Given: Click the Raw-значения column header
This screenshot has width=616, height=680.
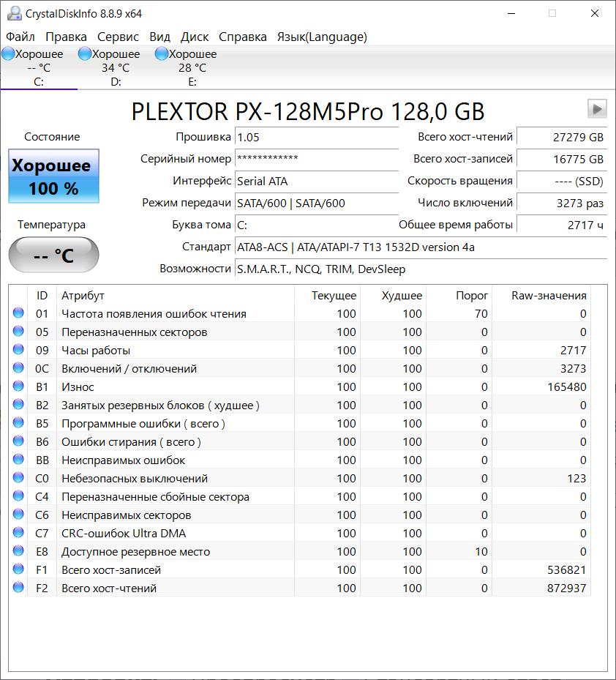Looking at the screenshot, I should (541, 295).
